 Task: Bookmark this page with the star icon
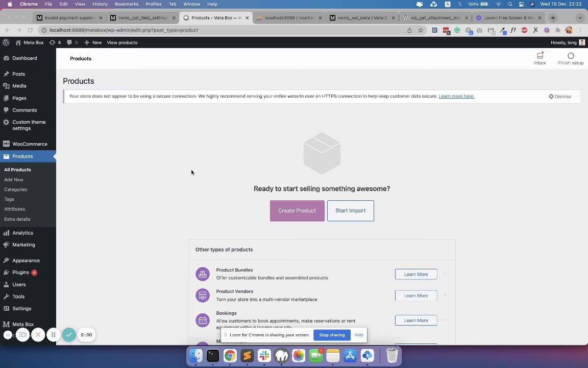coord(421,30)
